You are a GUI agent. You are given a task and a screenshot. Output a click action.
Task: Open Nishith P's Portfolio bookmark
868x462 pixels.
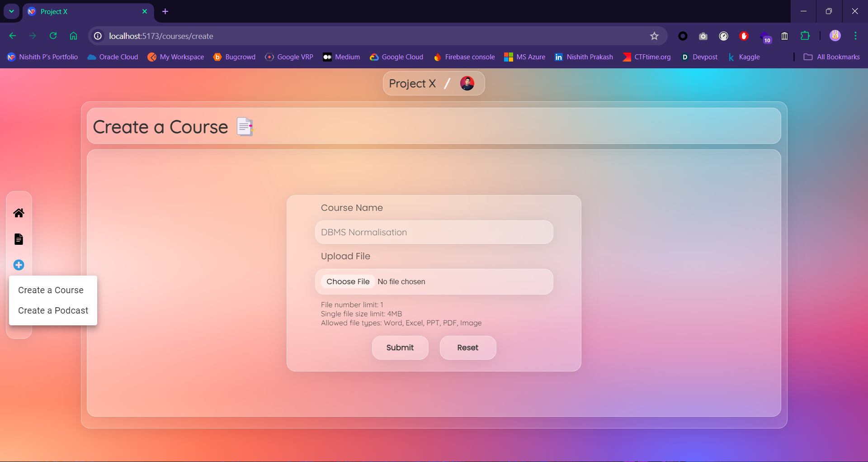(42, 57)
